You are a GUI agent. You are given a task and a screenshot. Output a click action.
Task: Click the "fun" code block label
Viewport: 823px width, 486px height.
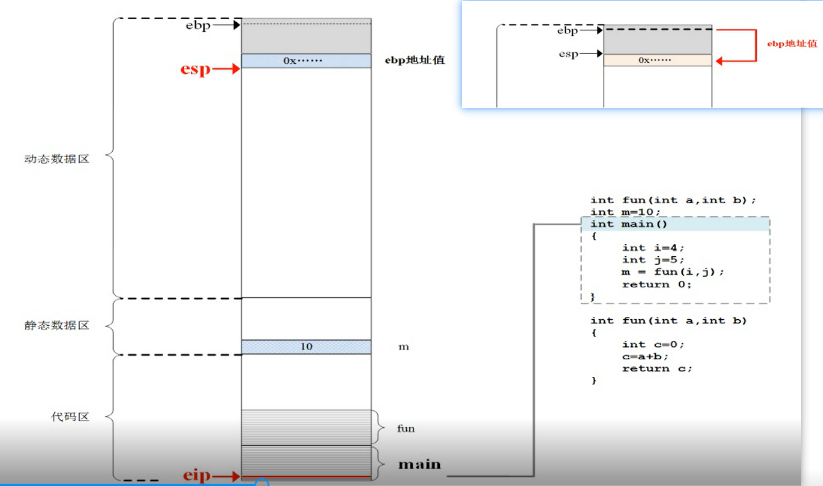[406, 428]
